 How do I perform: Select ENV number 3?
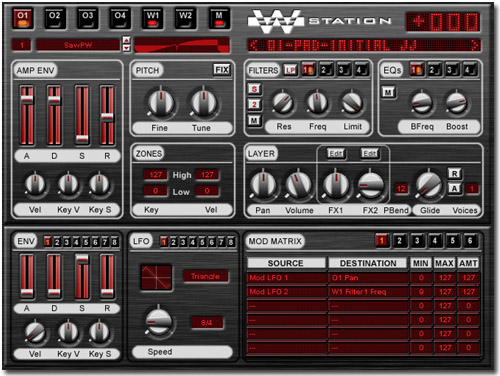coord(67,242)
